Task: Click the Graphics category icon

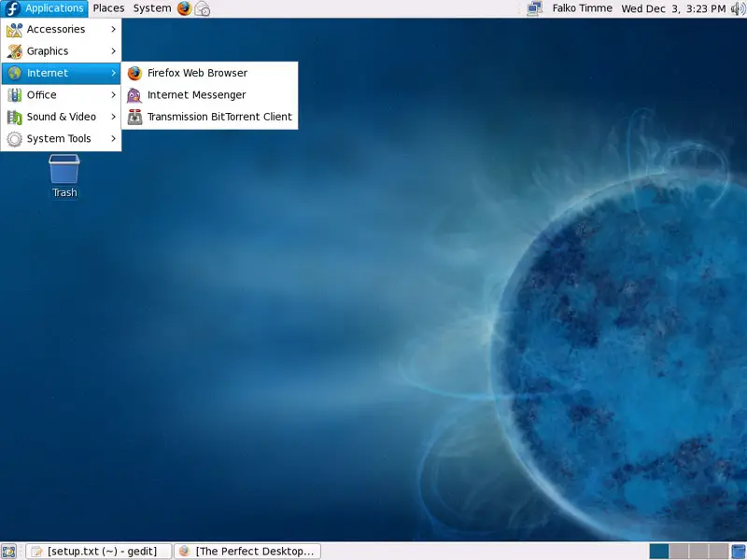Action: point(14,51)
